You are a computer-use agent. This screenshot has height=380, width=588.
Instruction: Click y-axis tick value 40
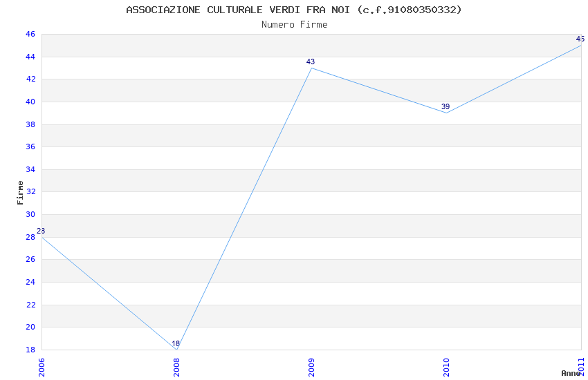click(x=30, y=102)
